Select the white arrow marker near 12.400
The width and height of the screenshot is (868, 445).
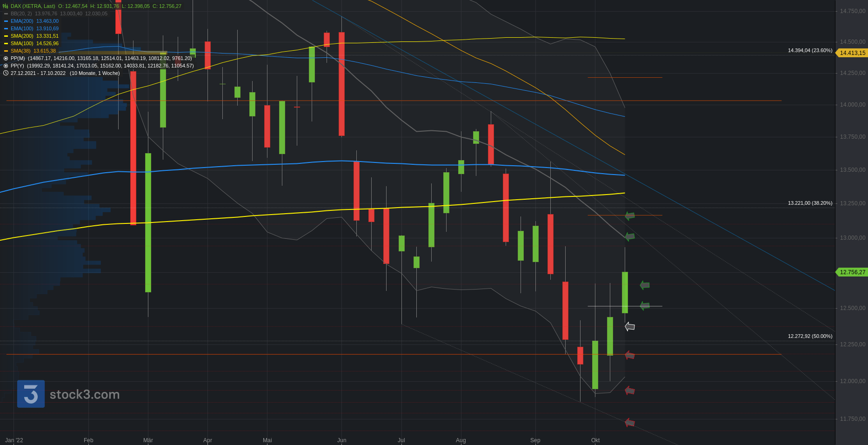coord(630,327)
